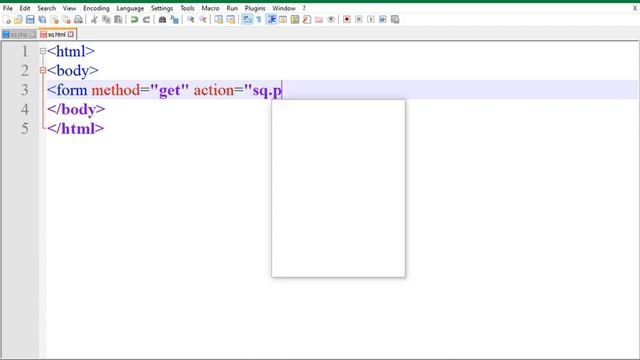Collapse the <html> fold marker on line 1
This screenshot has width=640, height=360.
[x=43, y=51]
